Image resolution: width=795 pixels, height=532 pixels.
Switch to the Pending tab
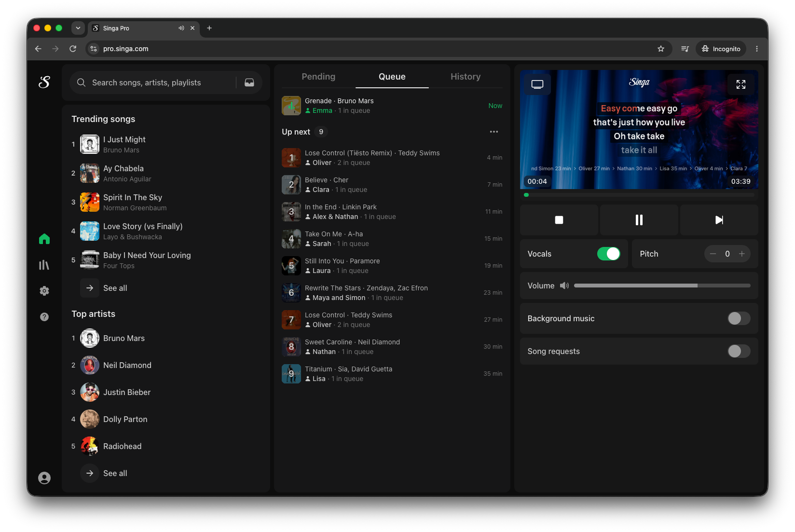pyautogui.click(x=318, y=77)
